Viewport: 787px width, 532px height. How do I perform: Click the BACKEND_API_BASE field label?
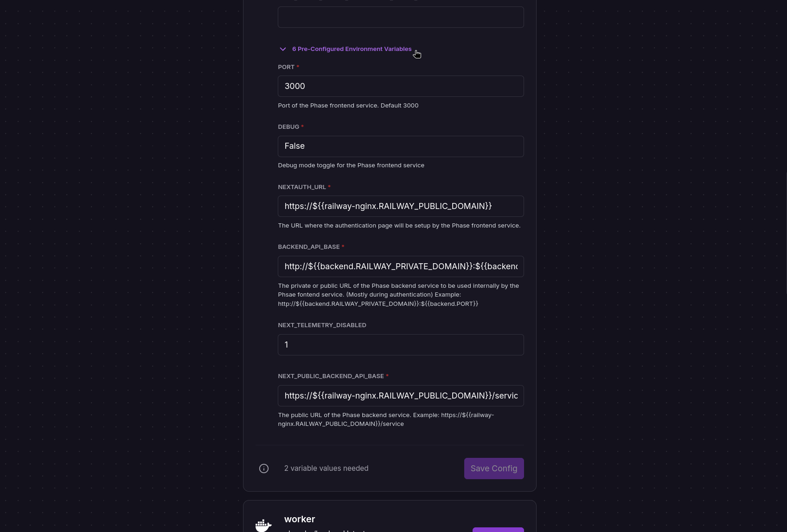(309, 247)
